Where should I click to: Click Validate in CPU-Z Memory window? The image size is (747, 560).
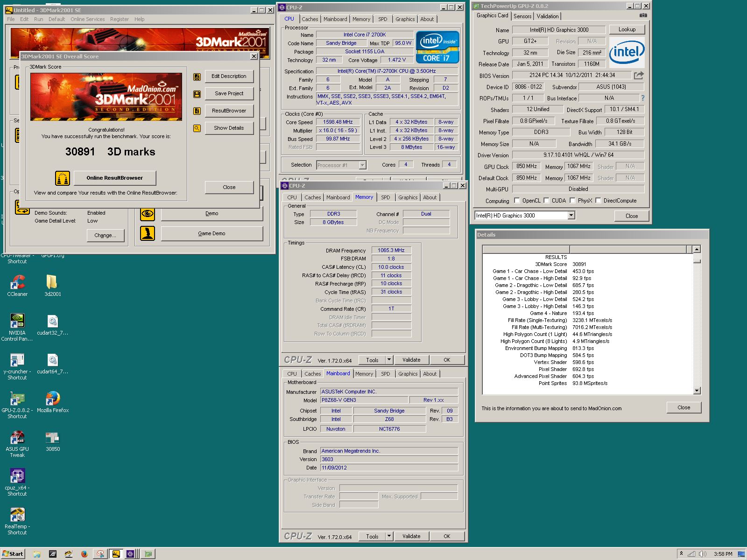tap(411, 360)
